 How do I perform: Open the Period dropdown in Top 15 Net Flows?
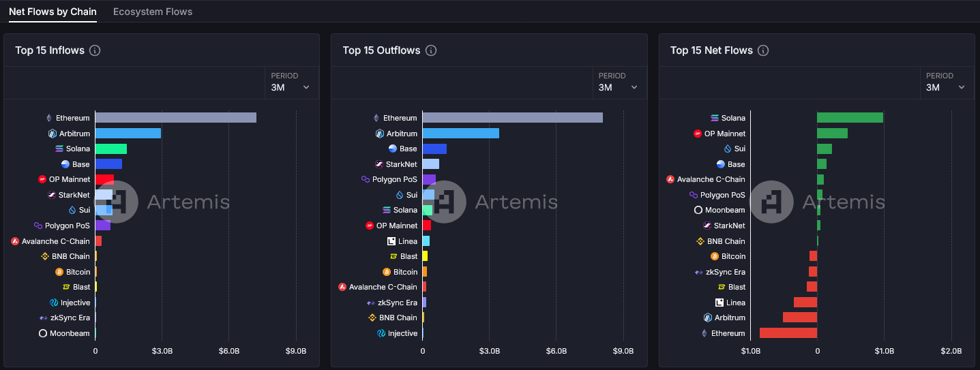[x=947, y=82]
